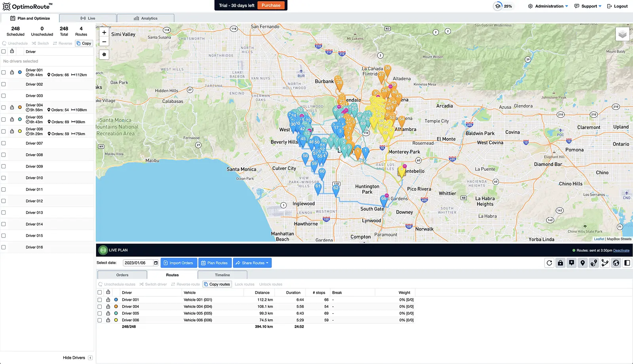Click the branching routes icon
Screen dimensions: 633x364
click(x=605, y=263)
